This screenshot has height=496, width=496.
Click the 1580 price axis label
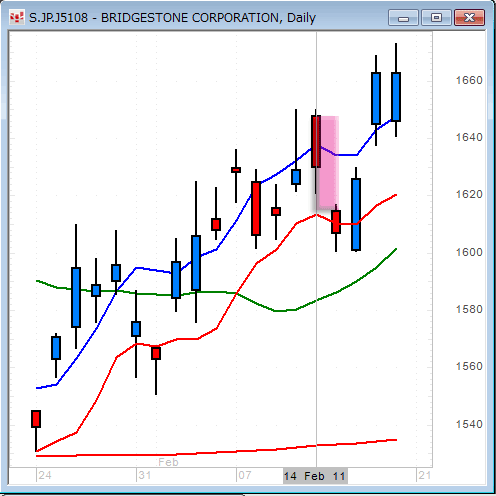469,309
